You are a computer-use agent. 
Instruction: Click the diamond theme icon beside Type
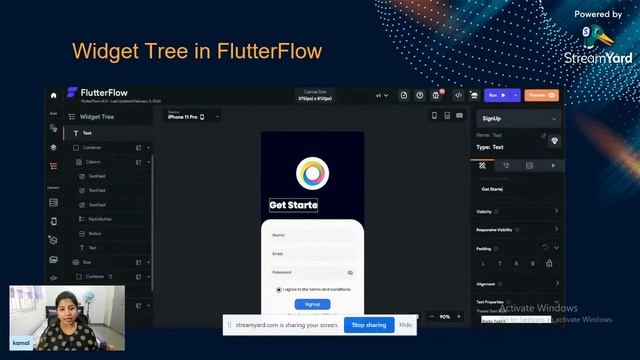(554, 141)
